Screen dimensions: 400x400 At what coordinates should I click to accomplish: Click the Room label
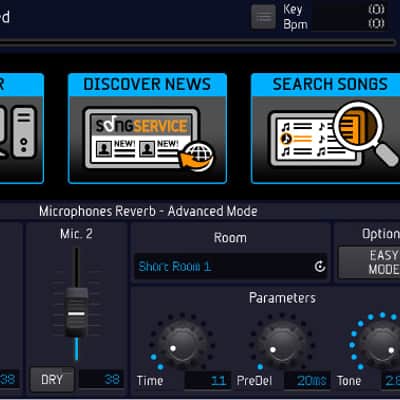(230, 238)
